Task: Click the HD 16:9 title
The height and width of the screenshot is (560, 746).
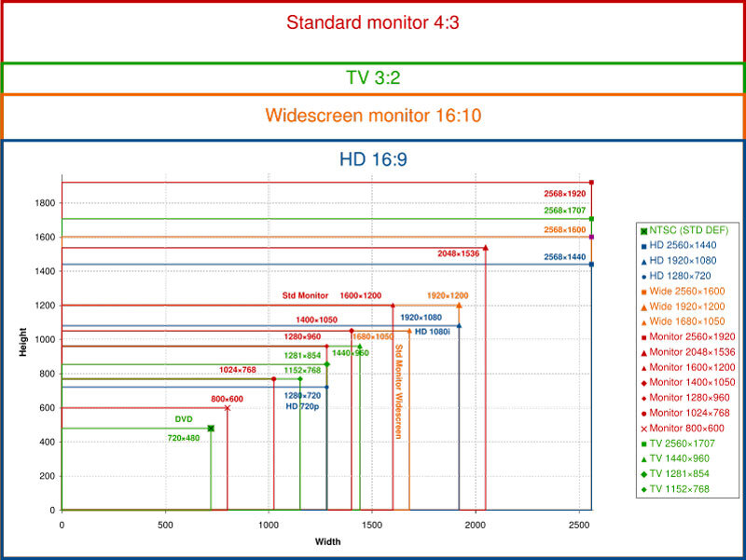Action: click(373, 159)
